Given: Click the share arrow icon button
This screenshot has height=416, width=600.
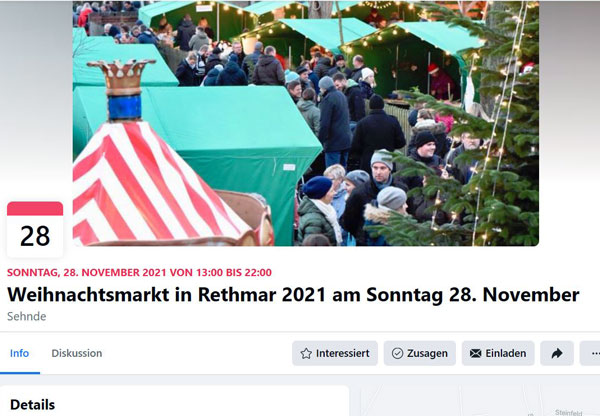Looking at the screenshot, I should [557, 353].
